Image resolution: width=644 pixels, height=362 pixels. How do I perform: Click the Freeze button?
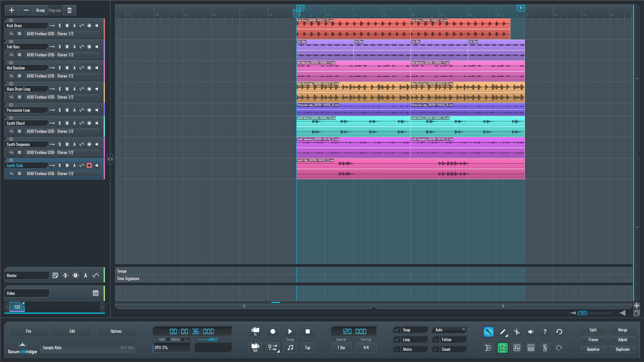pyautogui.click(x=593, y=340)
